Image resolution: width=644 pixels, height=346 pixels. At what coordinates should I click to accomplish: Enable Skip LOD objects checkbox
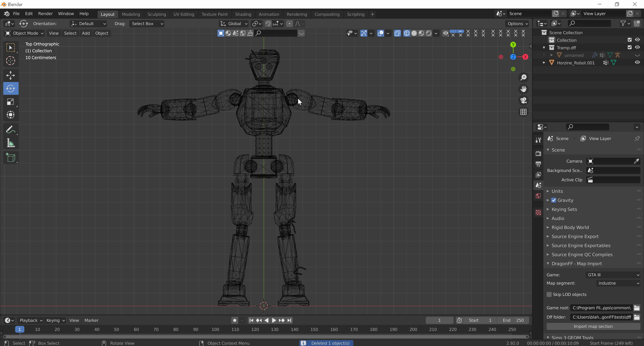549,294
